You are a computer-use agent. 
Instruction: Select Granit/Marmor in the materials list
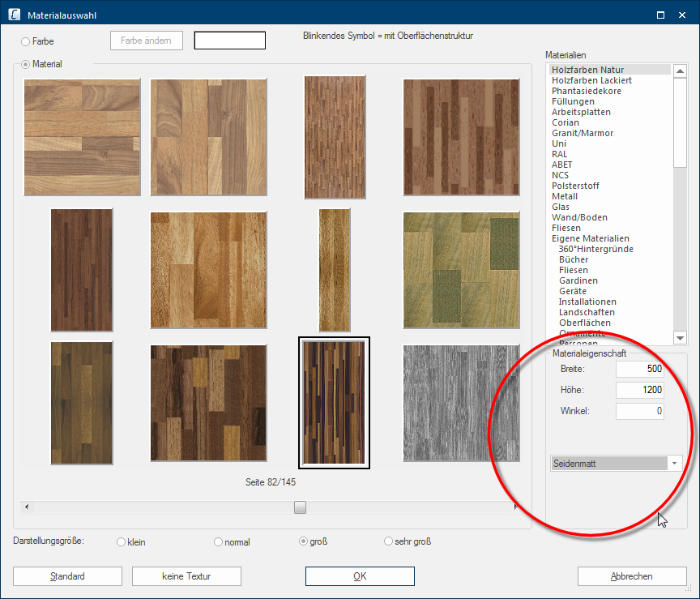tap(583, 133)
